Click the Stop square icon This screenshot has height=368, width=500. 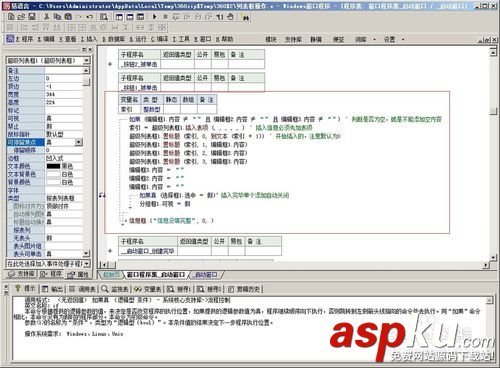click(165, 16)
